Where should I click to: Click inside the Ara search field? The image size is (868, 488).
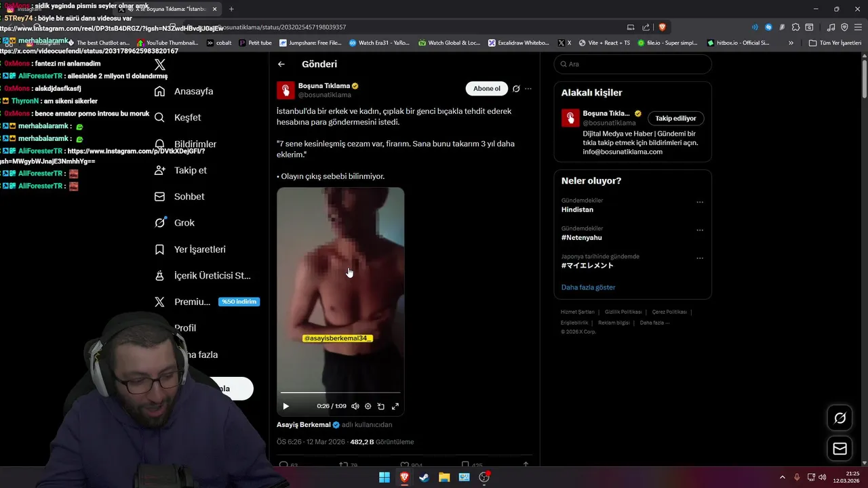pyautogui.click(x=633, y=64)
